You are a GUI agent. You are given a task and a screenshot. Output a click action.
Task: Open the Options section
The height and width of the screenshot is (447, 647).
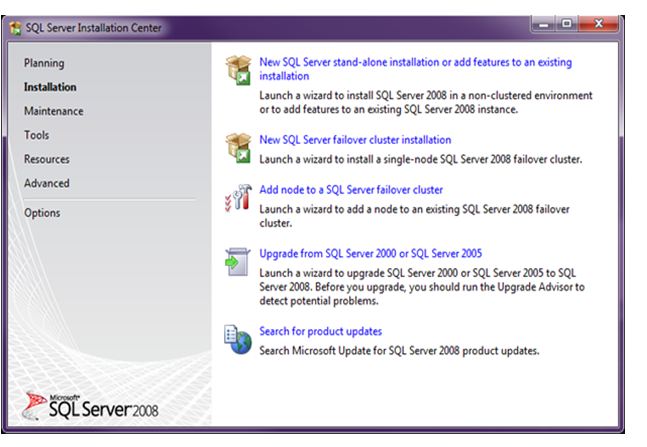click(x=42, y=213)
